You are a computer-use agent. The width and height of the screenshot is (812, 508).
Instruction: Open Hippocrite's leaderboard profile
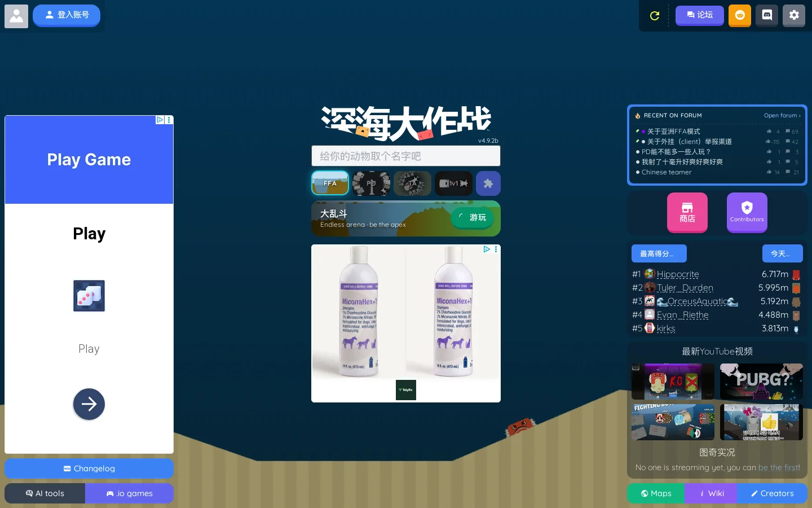point(678,274)
